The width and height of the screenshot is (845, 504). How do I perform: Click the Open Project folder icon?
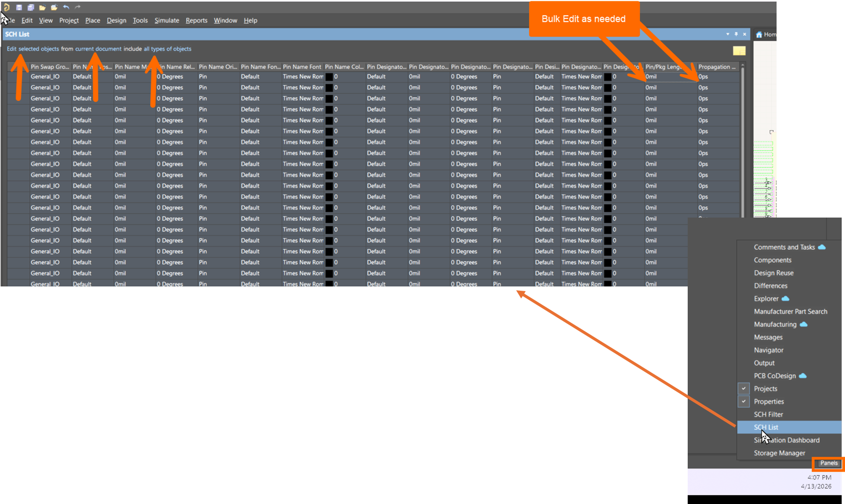point(54,8)
